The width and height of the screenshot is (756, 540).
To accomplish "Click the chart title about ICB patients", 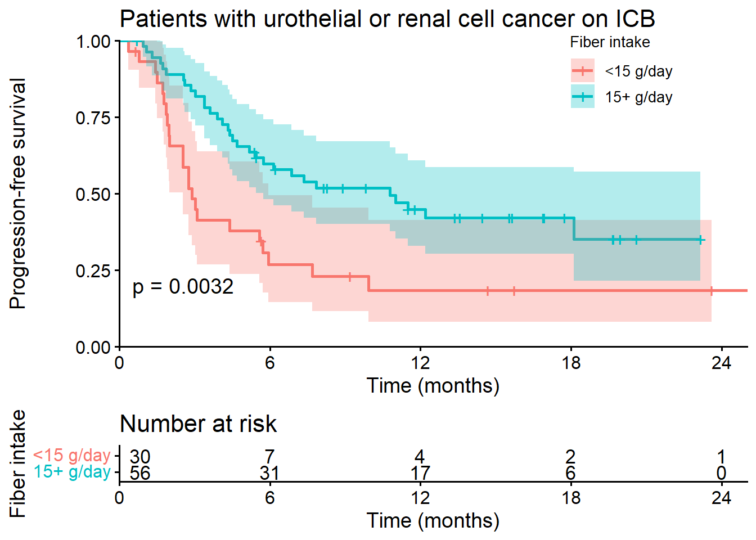I will [387, 19].
